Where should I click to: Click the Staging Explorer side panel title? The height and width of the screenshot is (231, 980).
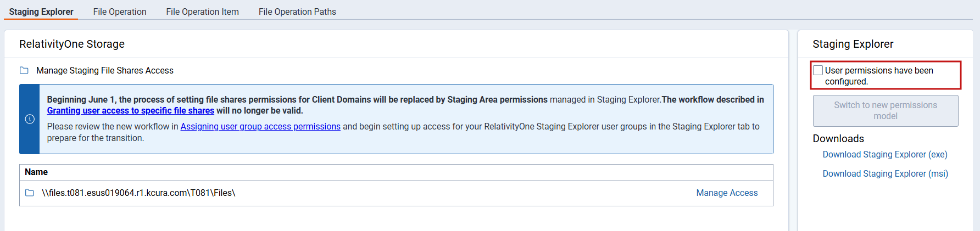click(853, 44)
